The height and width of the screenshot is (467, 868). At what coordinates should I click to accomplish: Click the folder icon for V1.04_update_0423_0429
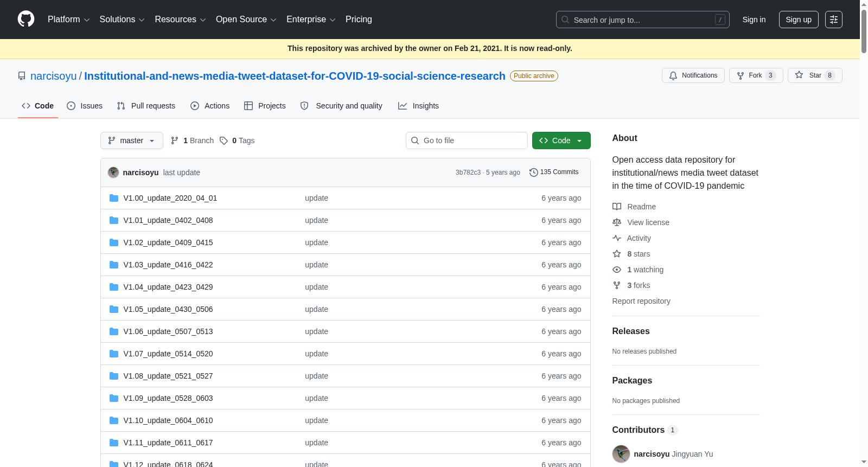(114, 287)
